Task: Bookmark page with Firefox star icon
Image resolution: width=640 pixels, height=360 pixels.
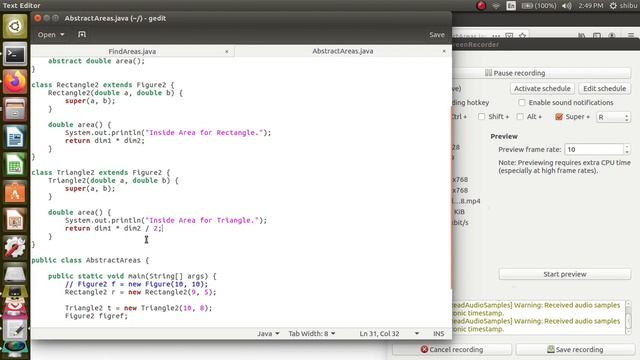Action: pyautogui.click(x=522, y=36)
